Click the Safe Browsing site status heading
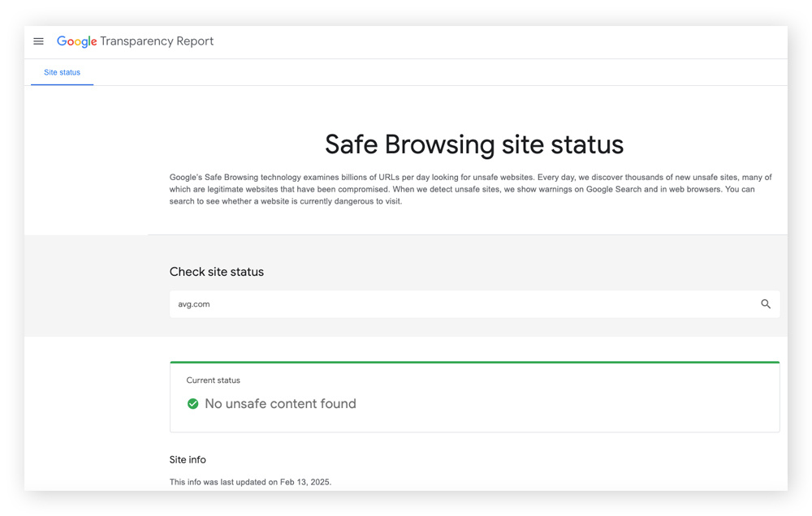Image resolution: width=812 pixels, height=516 pixels. tap(473, 144)
